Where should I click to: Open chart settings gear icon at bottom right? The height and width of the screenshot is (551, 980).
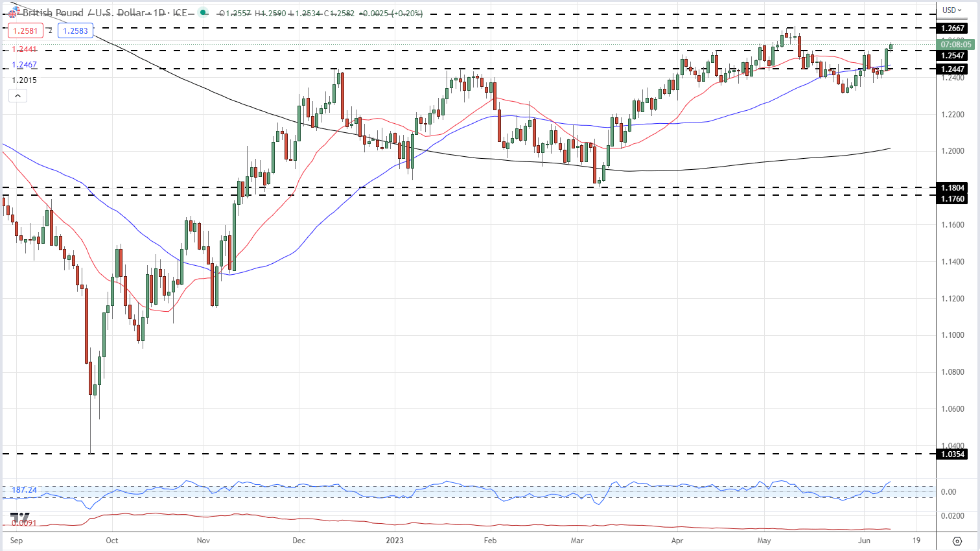coord(957,541)
